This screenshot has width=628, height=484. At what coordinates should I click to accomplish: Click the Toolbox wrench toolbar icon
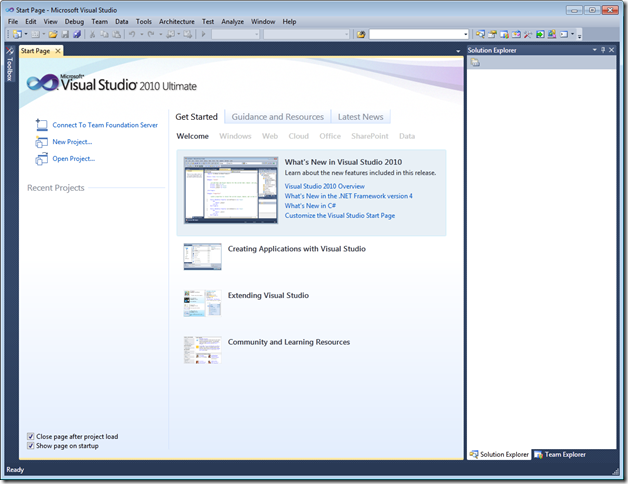[x=528, y=34]
